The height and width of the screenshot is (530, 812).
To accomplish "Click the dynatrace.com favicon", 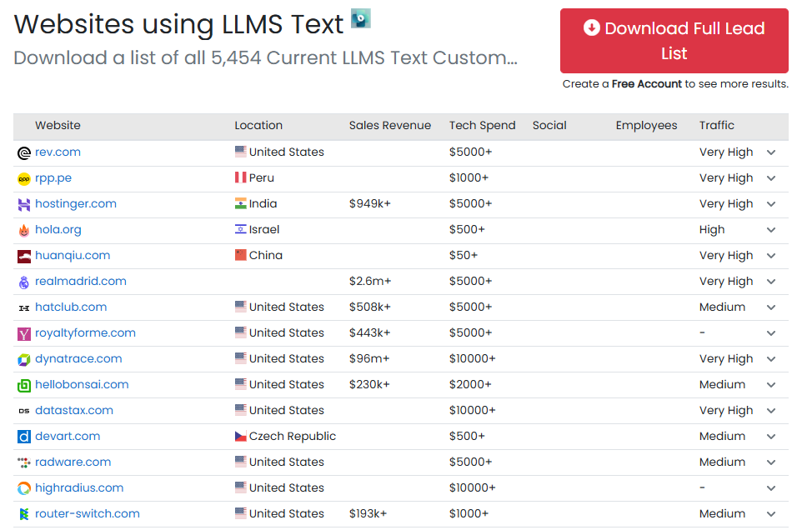I will (x=24, y=360).
